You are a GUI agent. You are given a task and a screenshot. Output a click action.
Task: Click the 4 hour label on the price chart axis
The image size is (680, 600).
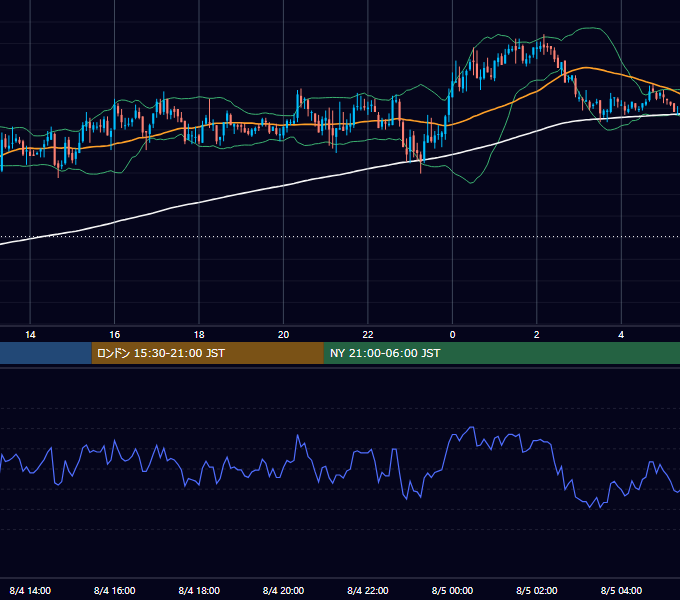(621, 335)
